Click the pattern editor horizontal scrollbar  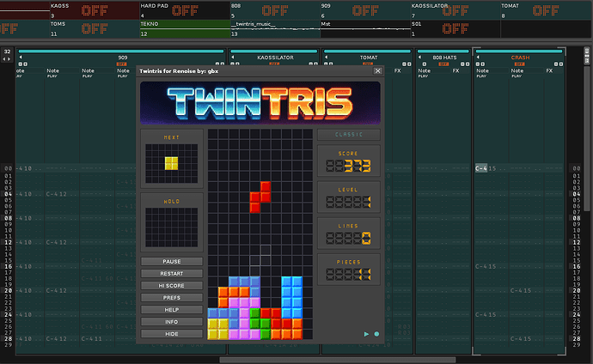tap(338, 360)
